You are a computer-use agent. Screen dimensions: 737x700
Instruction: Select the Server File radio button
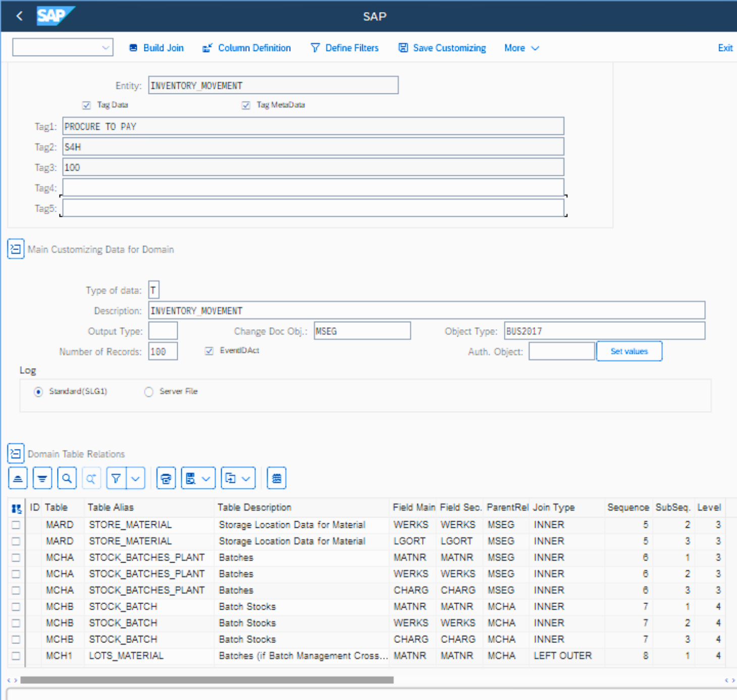coord(149,392)
